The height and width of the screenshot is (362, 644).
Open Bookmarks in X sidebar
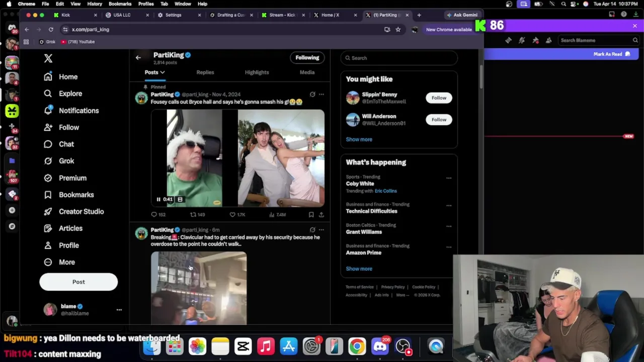(69, 195)
